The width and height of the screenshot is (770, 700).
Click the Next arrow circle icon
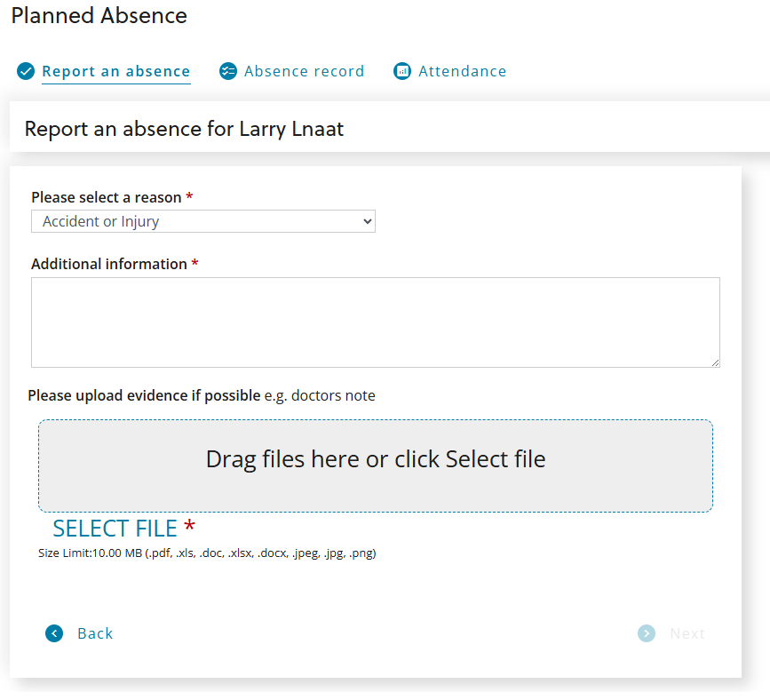pyautogui.click(x=647, y=633)
